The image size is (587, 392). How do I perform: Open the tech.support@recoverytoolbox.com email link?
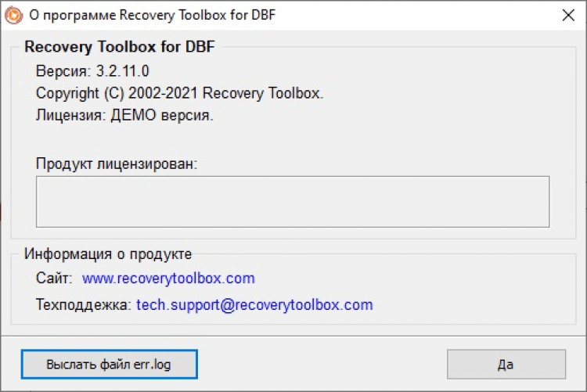click(254, 305)
